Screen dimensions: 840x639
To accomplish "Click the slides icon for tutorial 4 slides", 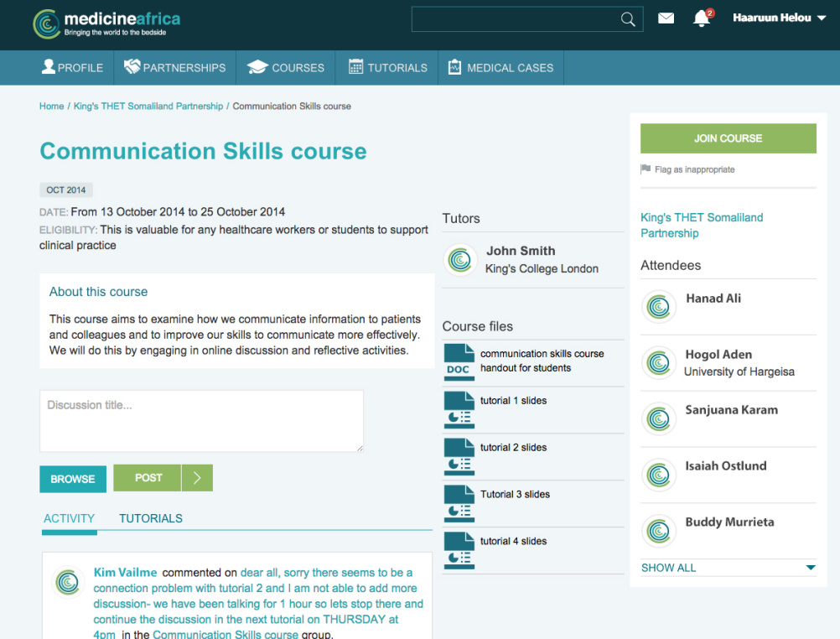I will pyautogui.click(x=459, y=551).
